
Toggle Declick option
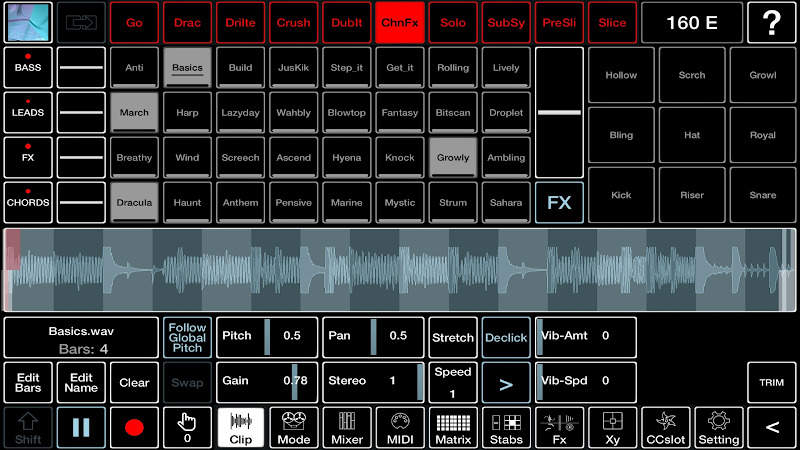pos(506,338)
